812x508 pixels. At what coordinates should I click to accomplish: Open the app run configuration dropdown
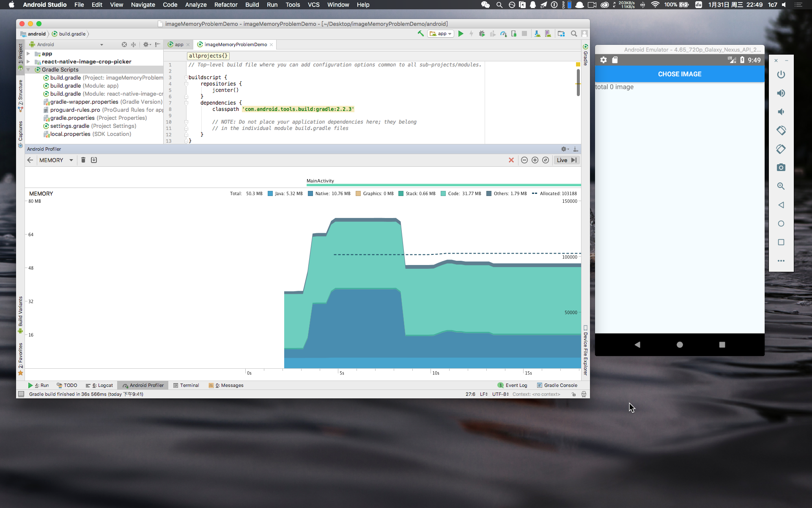[x=441, y=33]
